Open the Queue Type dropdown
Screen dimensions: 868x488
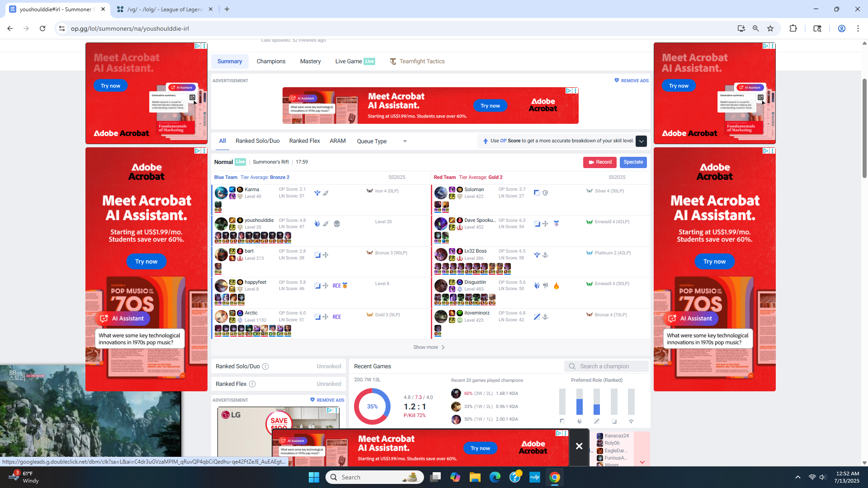pos(382,141)
